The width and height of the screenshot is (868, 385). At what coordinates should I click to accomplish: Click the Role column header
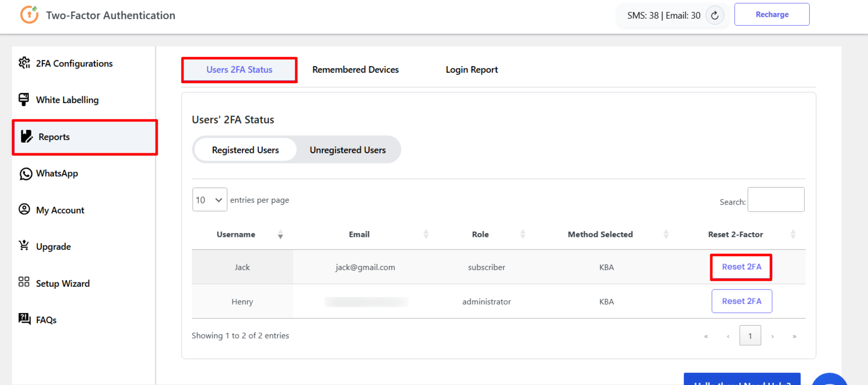pos(480,234)
